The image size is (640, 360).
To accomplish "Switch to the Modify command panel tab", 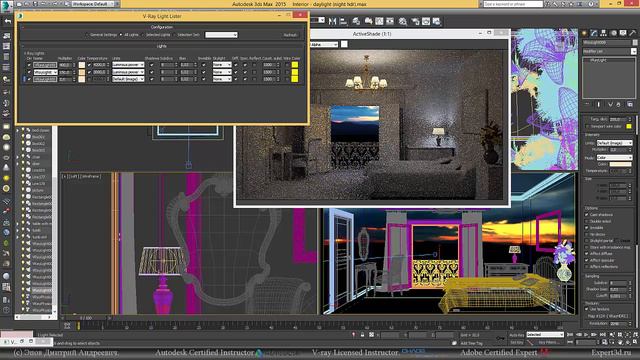I will [594, 33].
